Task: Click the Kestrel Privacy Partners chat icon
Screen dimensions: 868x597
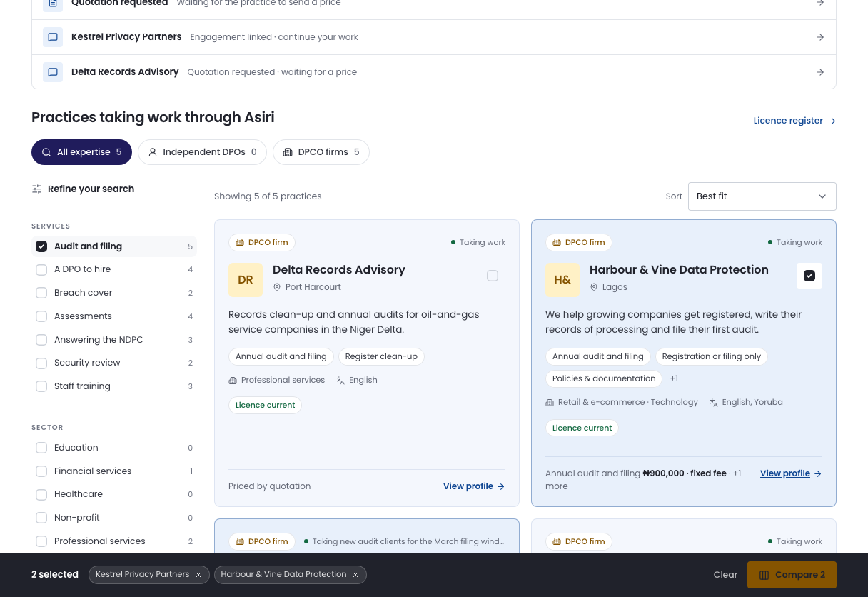Action: (x=53, y=37)
